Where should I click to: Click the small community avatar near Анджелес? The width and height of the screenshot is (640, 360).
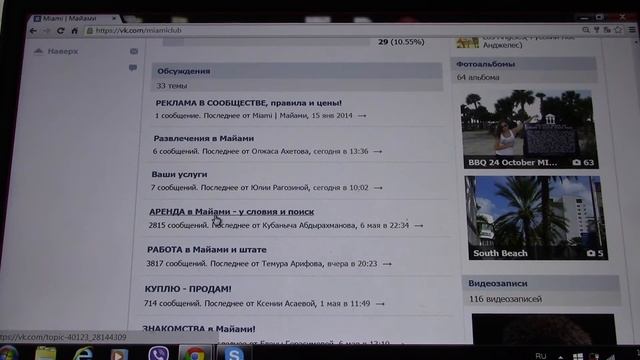[x=467, y=42]
